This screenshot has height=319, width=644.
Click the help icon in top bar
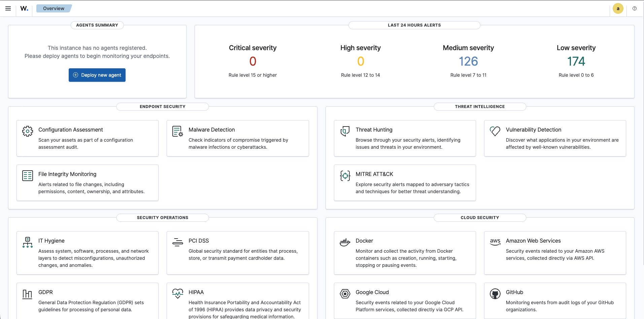635,8
